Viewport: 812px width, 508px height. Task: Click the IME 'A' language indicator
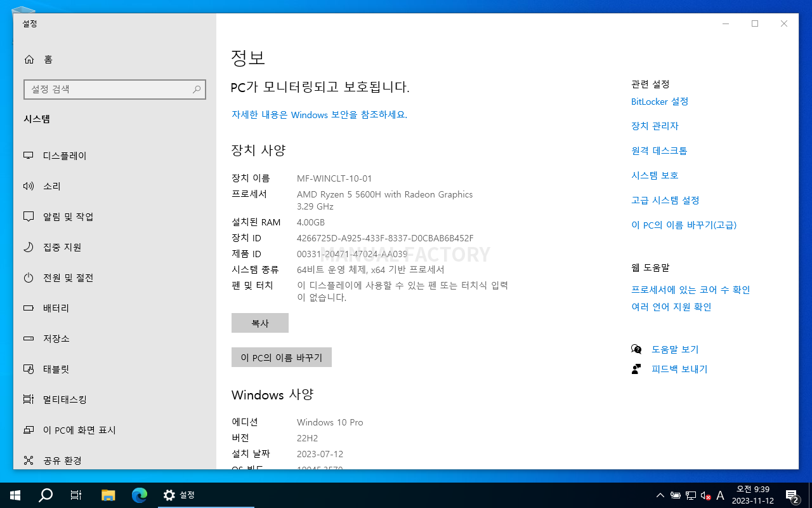pyautogui.click(x=720, y=495)
